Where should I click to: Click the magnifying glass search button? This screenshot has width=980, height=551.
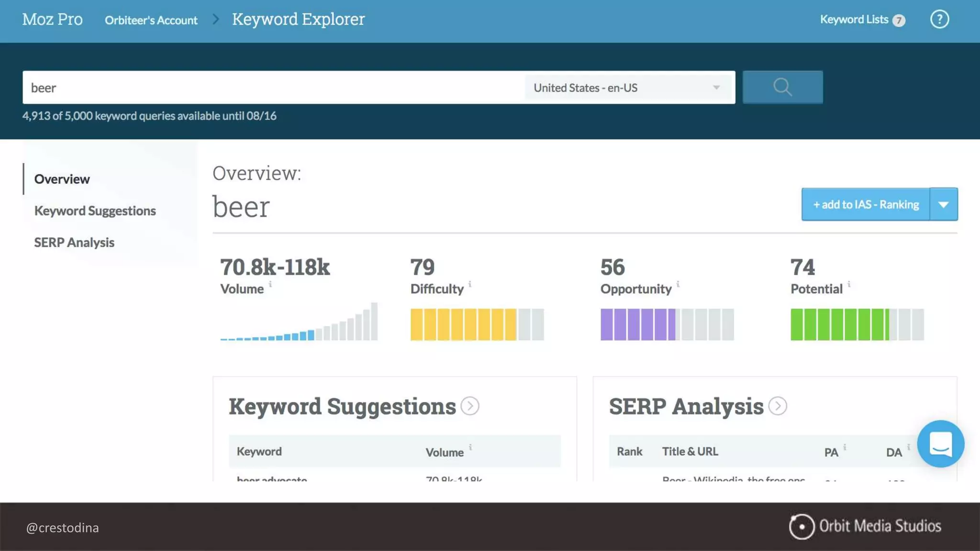point(782,87)
